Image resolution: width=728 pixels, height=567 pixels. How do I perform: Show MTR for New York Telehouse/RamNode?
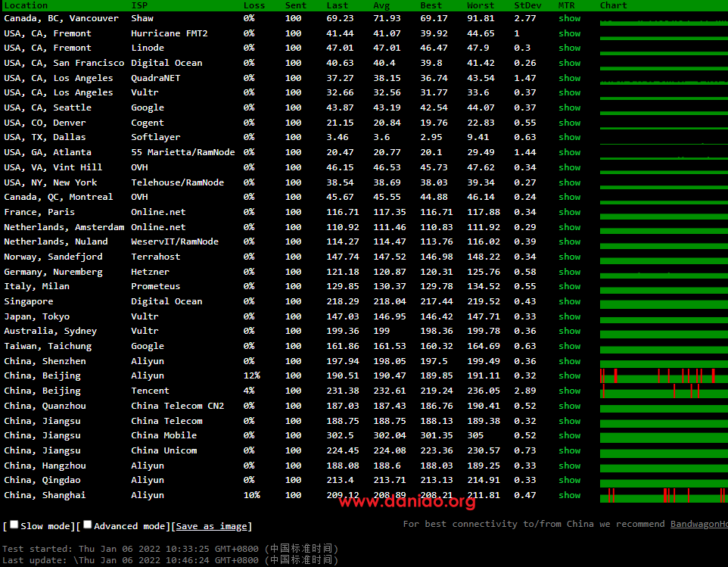coord(569,182)
